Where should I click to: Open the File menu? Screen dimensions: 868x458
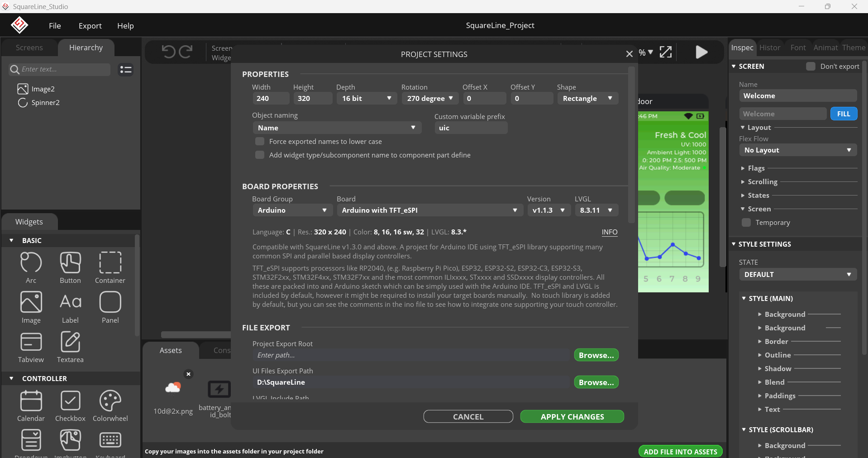click(x=55, y=26)
